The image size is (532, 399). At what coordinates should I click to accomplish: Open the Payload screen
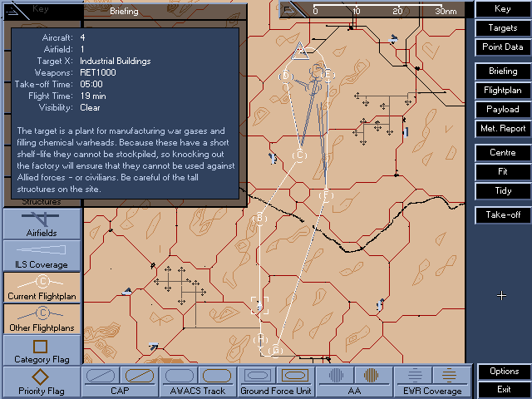[x=502, y=109]
